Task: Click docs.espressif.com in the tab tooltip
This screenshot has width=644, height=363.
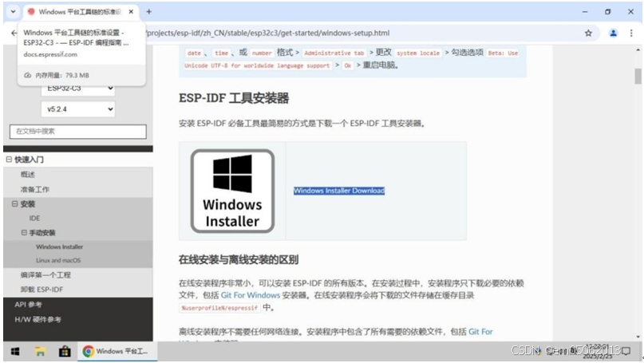Action: [50, 54]
